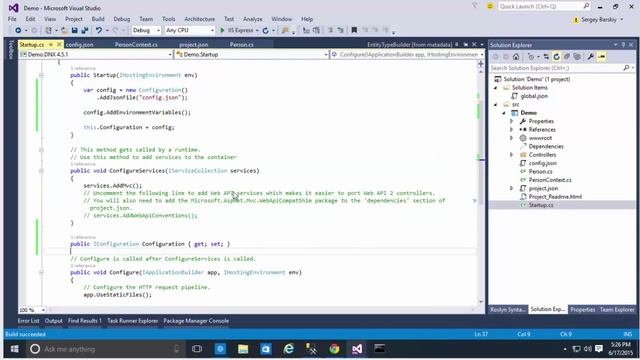Select Dependencies node in Solution Explorer
The image size is (640, 360).
coord(546,147)
